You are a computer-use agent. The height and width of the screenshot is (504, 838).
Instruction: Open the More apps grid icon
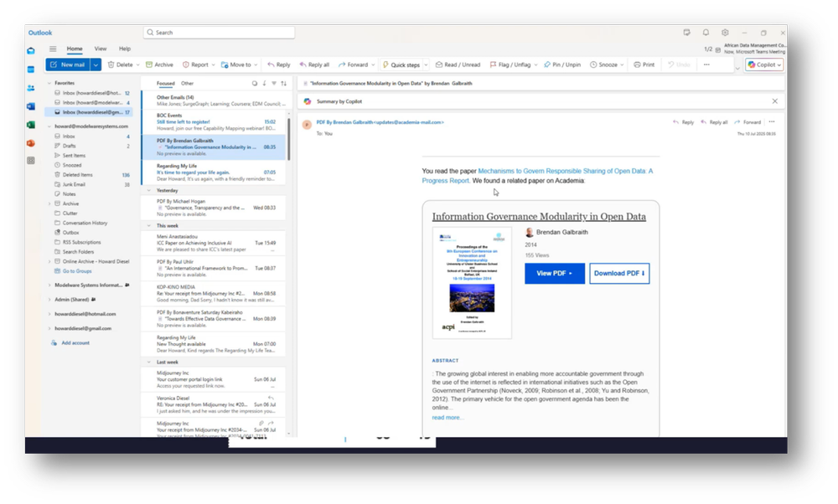point(31,161)
